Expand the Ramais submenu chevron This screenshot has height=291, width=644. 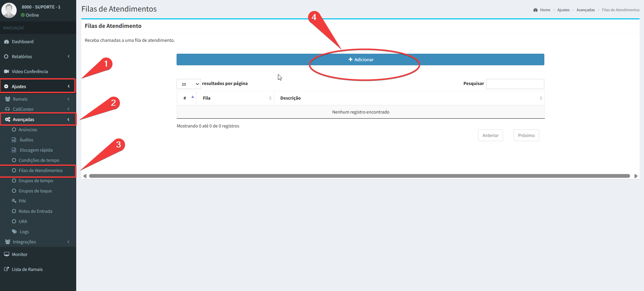(68, 99)
